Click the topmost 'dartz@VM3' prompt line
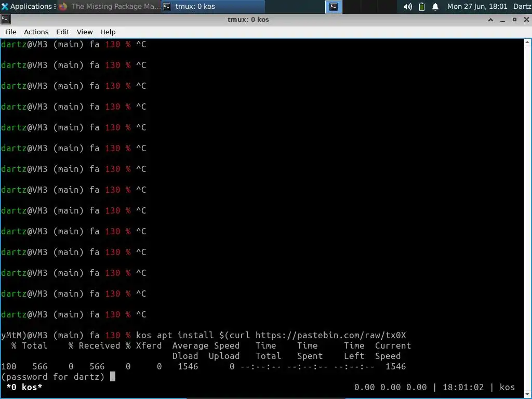The width and height of the screenshot is (532, 399). pos(74,44)
